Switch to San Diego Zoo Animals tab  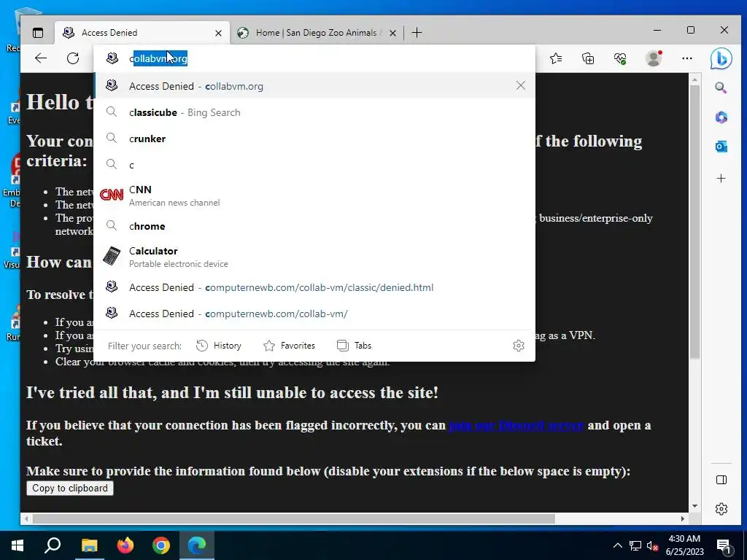click(x=317, y=33)
